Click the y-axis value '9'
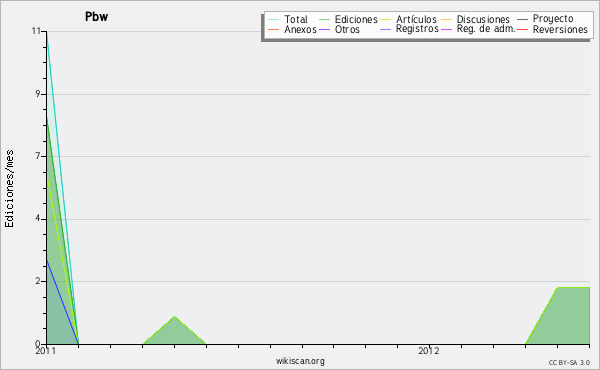 click(38, 94)
